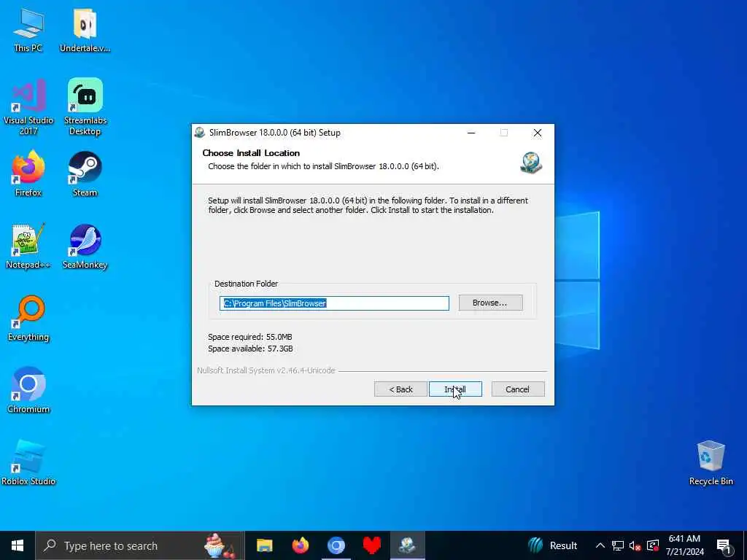This screenshot has width=747, height=560.
Task: Open the Chromium desktop shortcut
Action: click(x=28, y=390)
